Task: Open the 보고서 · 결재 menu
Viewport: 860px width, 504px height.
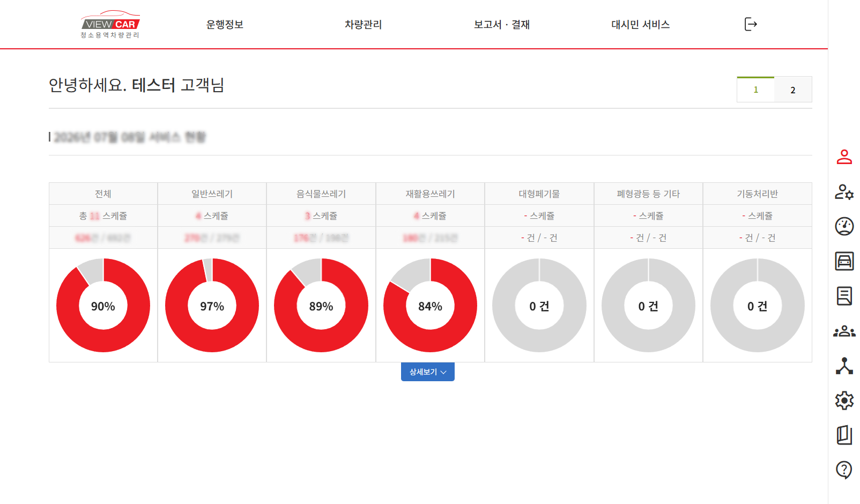Action: [502, 25]
